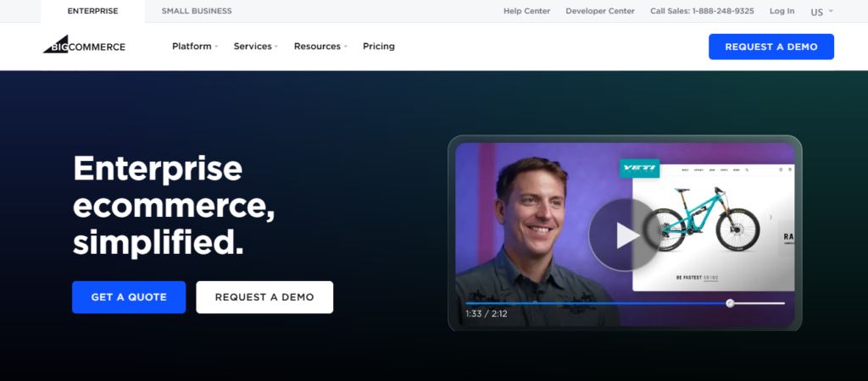This screenshot has width=868, height=381.
Task: Switch to the Enterprise tab
Action: [x=92, y=11]
